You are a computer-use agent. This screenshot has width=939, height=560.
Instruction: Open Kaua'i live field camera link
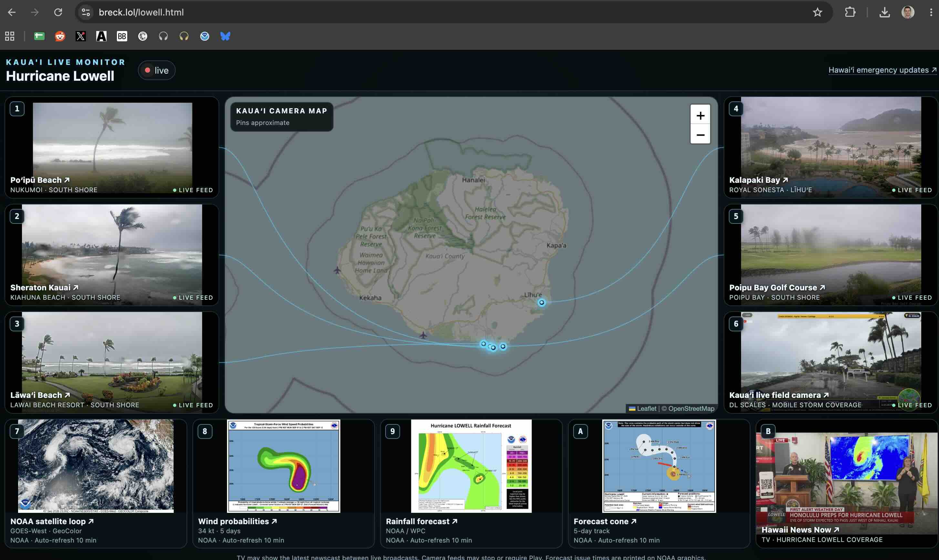(779, 395)
